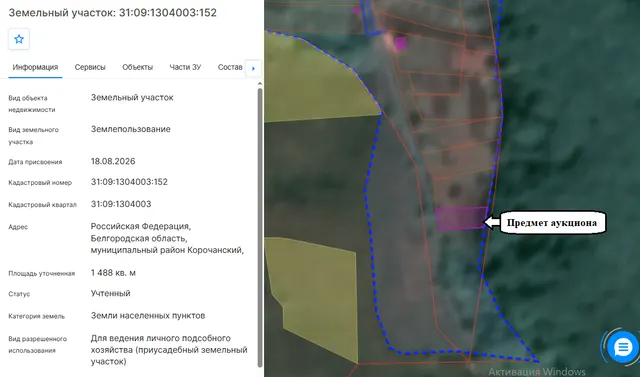Switch to the Информация tab

point(35,67)
